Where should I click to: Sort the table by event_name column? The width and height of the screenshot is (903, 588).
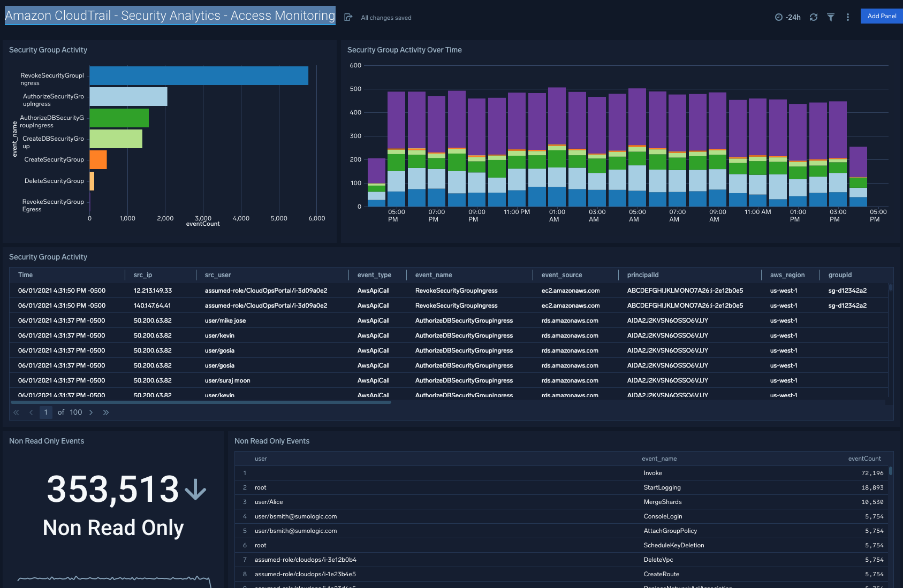(433, 274)
